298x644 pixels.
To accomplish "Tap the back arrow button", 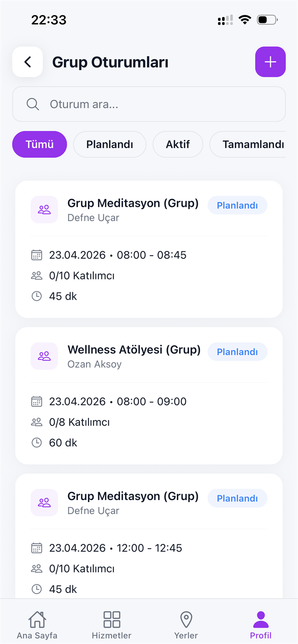I will pos(27,62).
